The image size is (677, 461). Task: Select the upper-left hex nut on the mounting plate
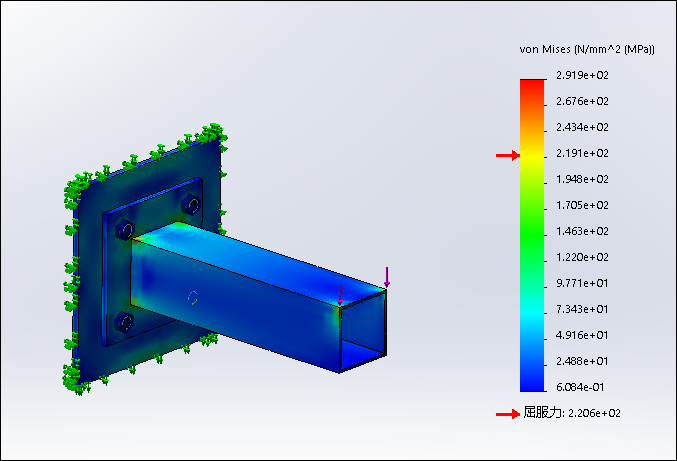click(124, 230)
